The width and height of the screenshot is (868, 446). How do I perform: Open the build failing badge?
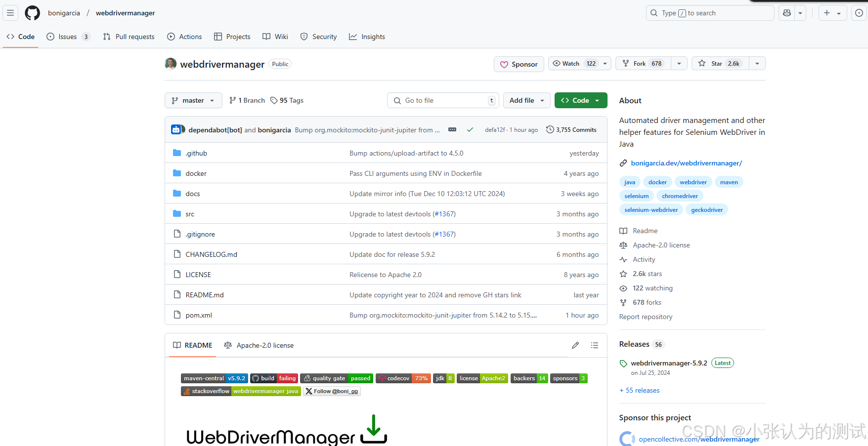pyautogui.click(x=274, y=378)
